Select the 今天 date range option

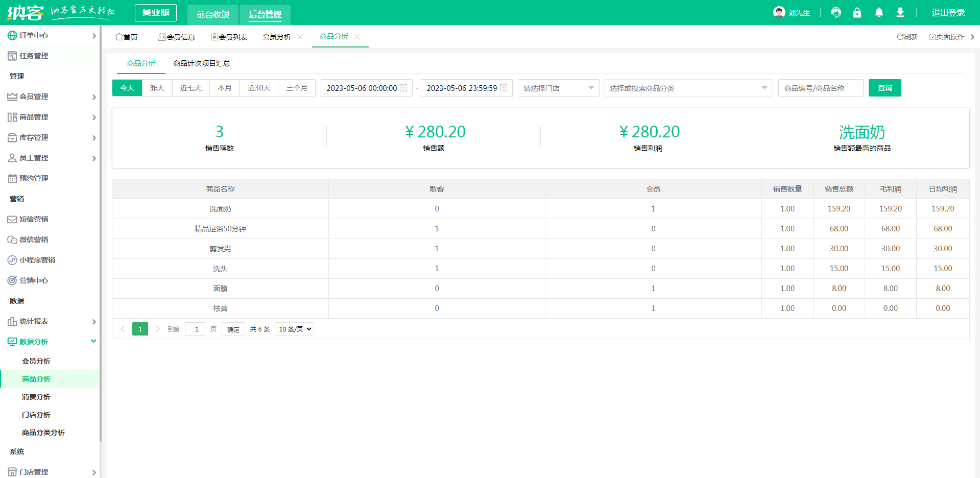[127, 88]
